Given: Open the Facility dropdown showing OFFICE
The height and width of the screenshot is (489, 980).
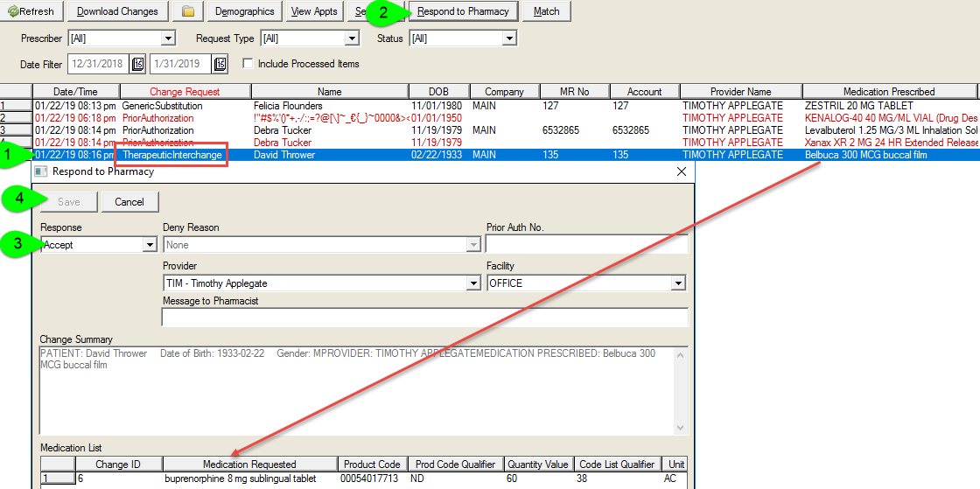Looking at the screenshot, I should click(x=678, y=283).
